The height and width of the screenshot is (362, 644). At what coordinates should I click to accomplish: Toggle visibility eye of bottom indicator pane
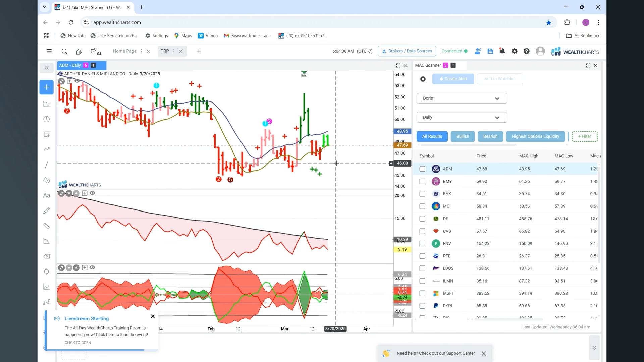pyautogui.click(x=92, y=267)
